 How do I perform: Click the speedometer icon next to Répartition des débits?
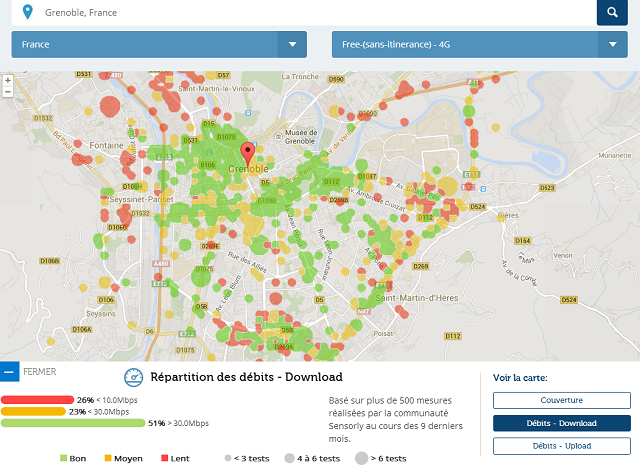click(134, 377)
